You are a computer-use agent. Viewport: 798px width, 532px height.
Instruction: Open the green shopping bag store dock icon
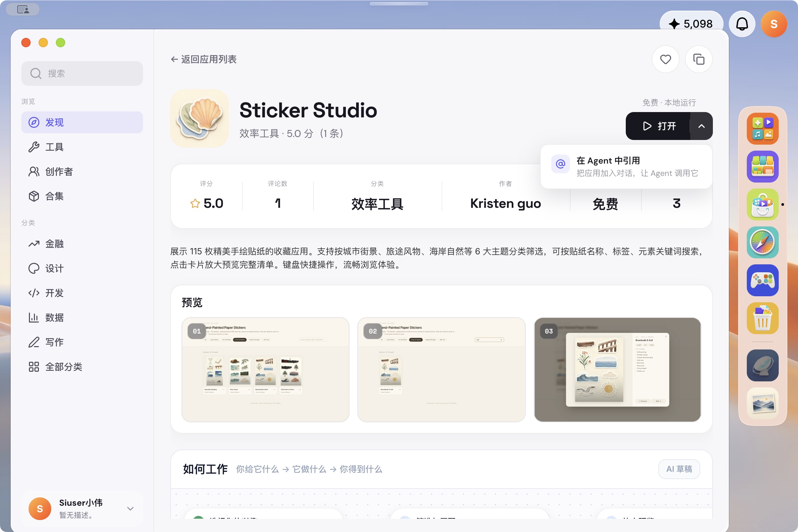(762, 204)
